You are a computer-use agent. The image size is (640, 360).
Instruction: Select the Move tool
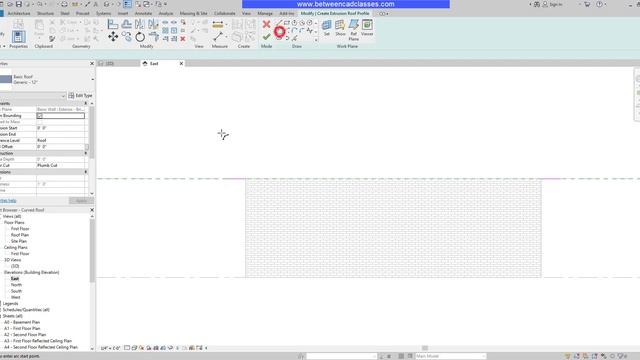[113, 37]
